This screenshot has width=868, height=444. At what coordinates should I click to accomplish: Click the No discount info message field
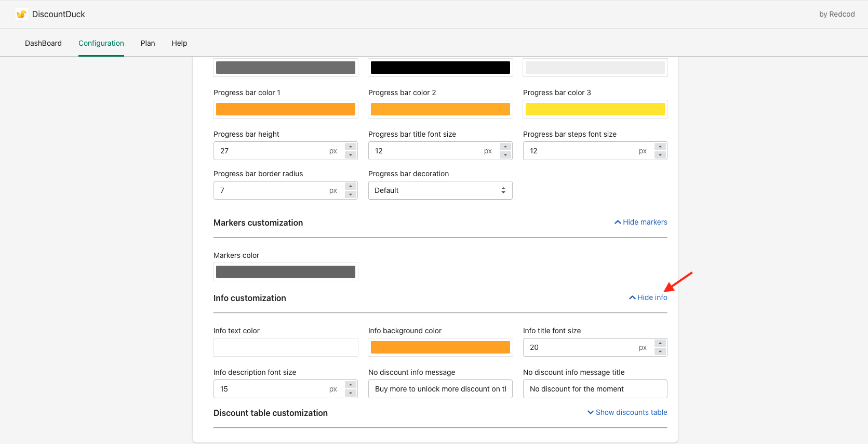point(440,389)
